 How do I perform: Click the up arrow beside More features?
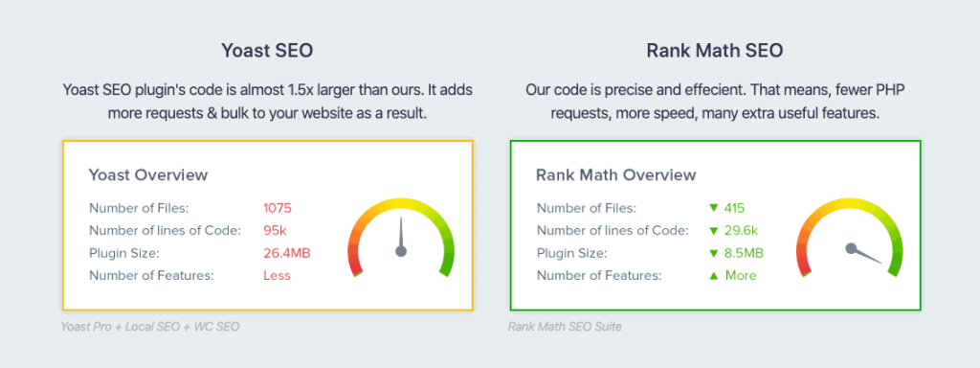[713, 275]
